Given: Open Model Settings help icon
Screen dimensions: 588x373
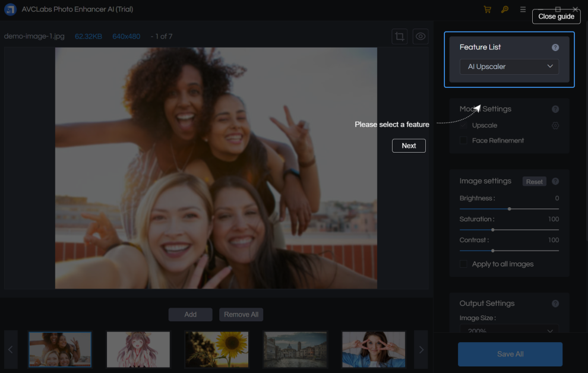Looking at the screenshot, I should click(555, 109).
